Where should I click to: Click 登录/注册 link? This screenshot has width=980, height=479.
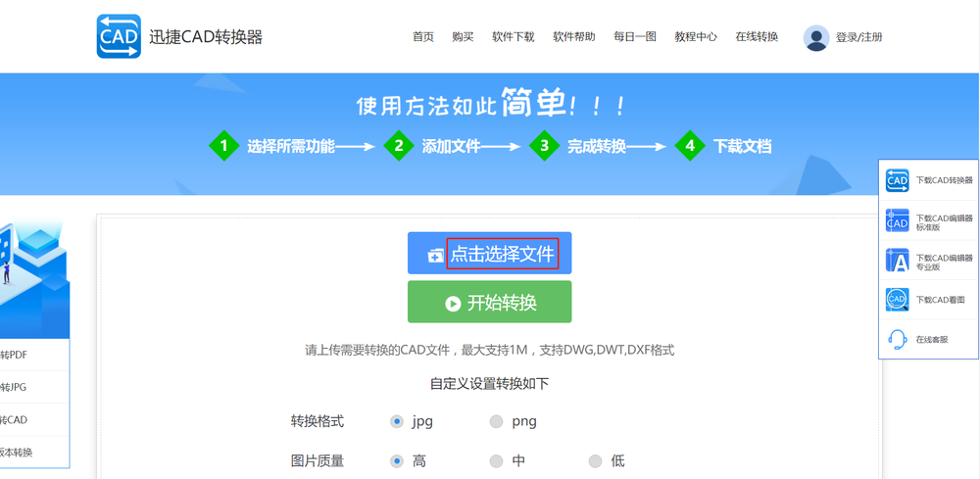(859, 37)
